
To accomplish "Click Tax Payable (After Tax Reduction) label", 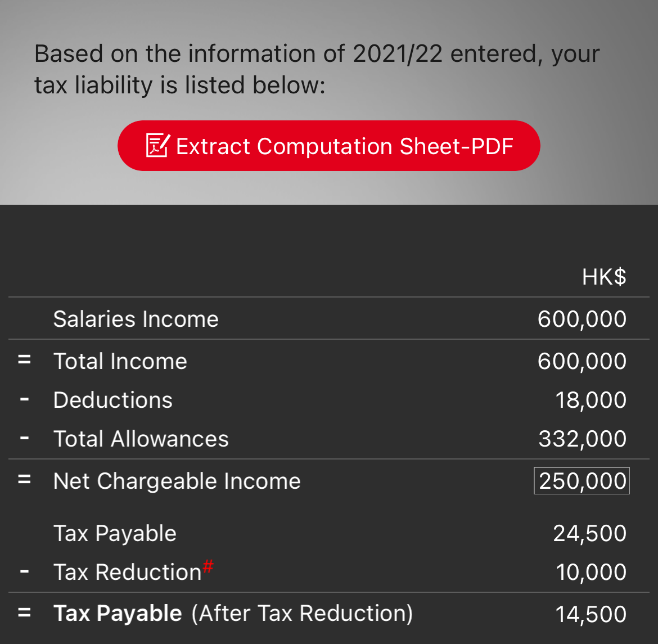I will 233,614.
